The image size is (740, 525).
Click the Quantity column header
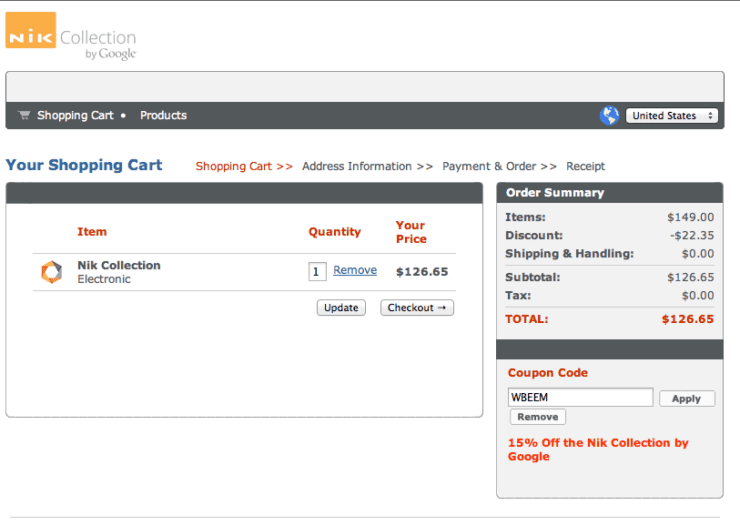[x=335, y=232]
